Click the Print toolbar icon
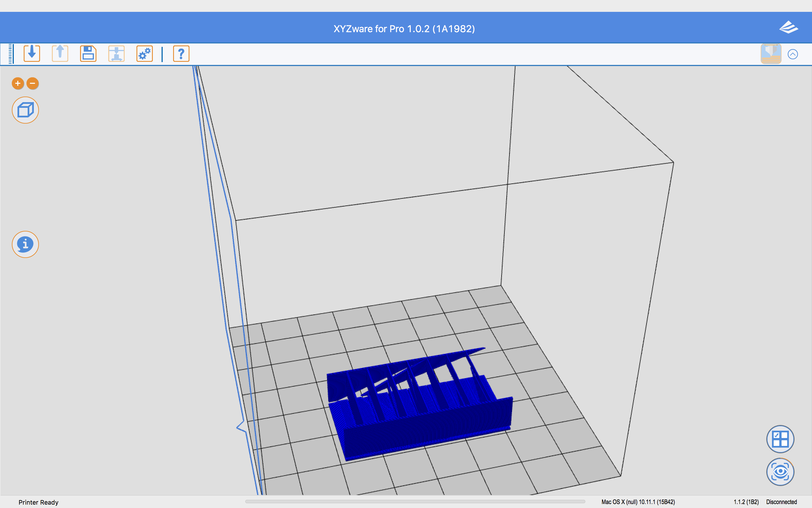Screen dimensions: 812x508 (x=116, y=53)
